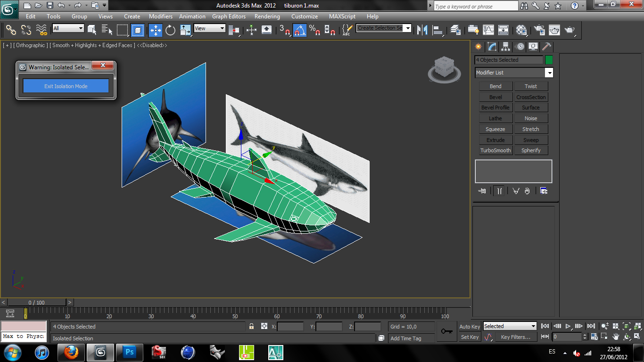Click Exit Isolation Mode button

point(66,86)
